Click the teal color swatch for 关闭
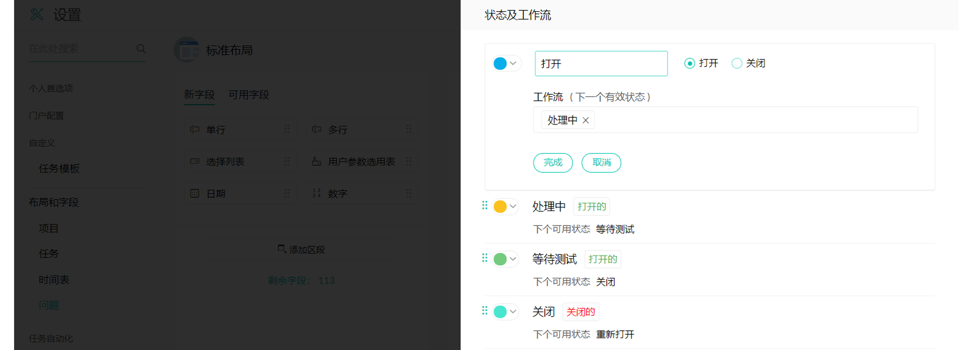980x350 pixels. click(x=500, y=311)
